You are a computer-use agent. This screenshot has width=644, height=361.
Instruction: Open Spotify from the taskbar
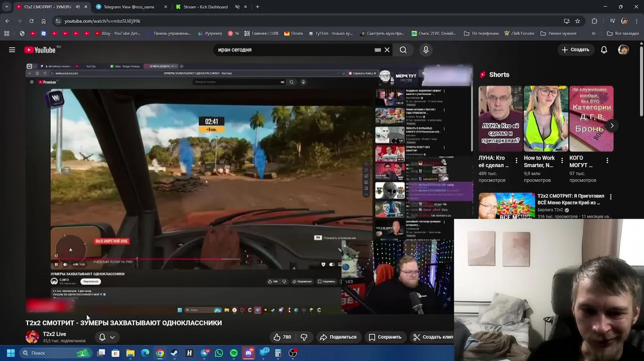pos(234,353)
